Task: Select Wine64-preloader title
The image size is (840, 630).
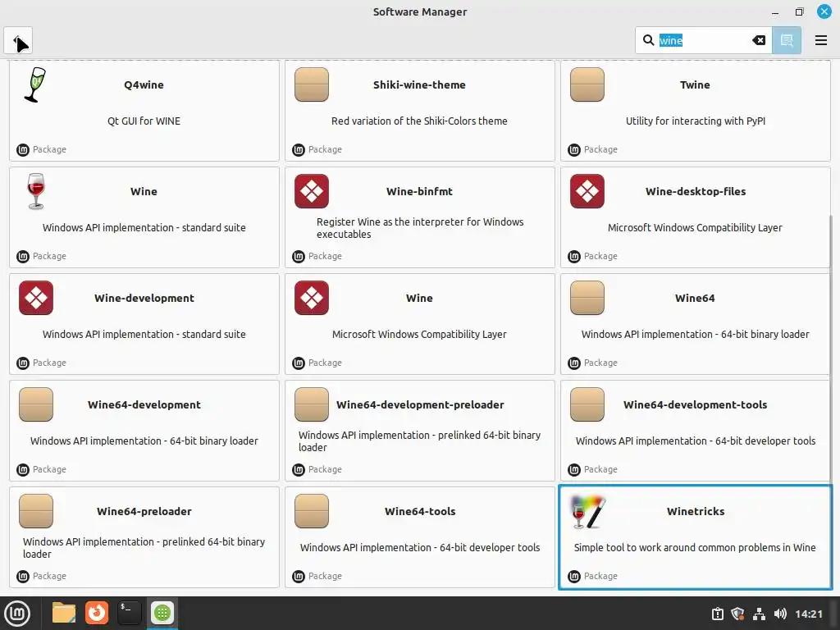Action: point(144,511)
